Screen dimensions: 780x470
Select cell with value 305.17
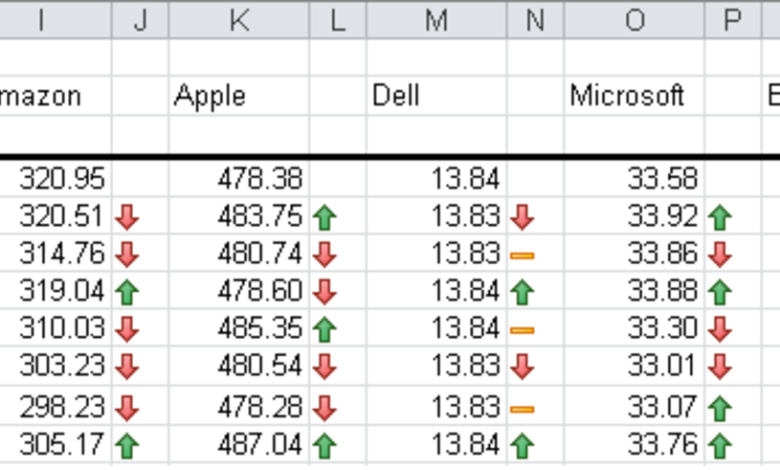(x=55, y=444)
